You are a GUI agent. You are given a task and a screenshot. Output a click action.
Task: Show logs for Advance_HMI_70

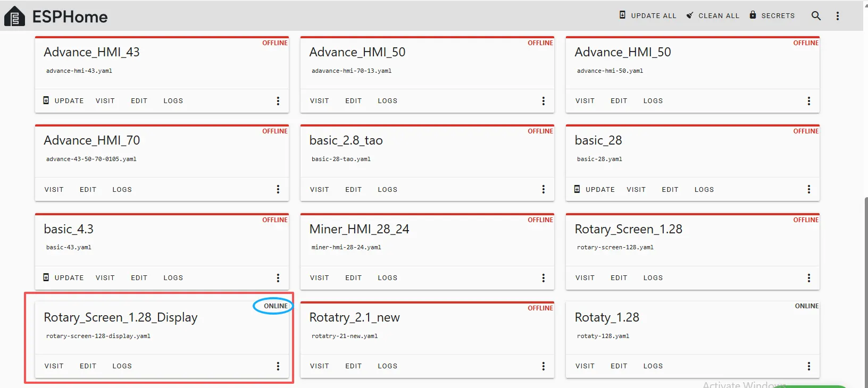(x=122, y=190)
